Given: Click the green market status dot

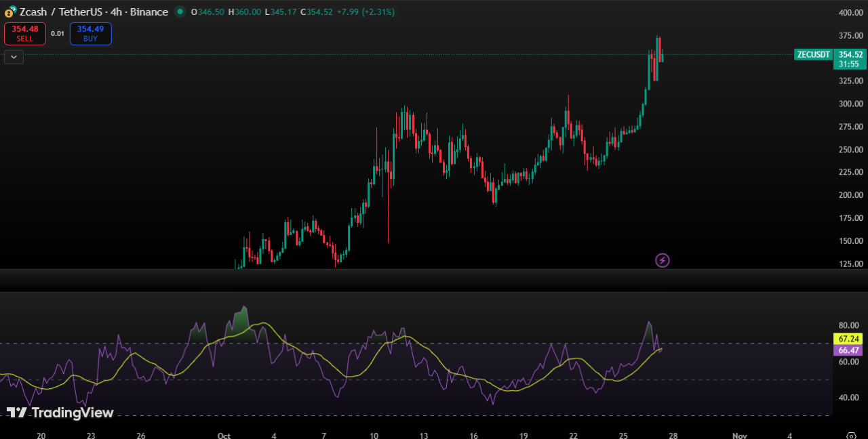Looking at the screenshot, I should (179, 12).
